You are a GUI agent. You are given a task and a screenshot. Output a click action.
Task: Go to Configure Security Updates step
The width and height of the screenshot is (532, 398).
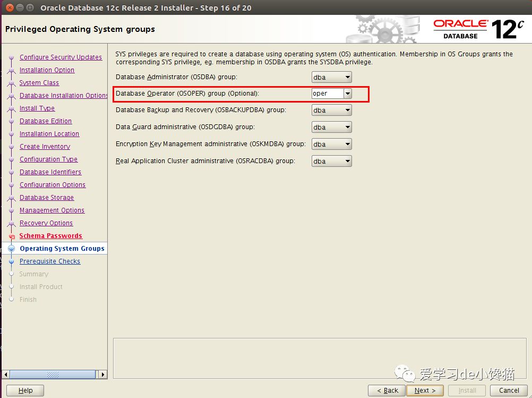pos(61,57)
